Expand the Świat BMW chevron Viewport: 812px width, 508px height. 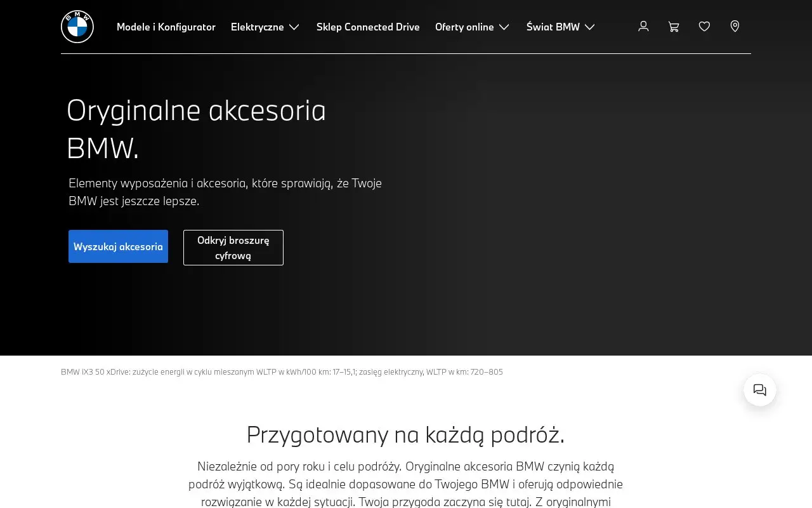(589, 27)
